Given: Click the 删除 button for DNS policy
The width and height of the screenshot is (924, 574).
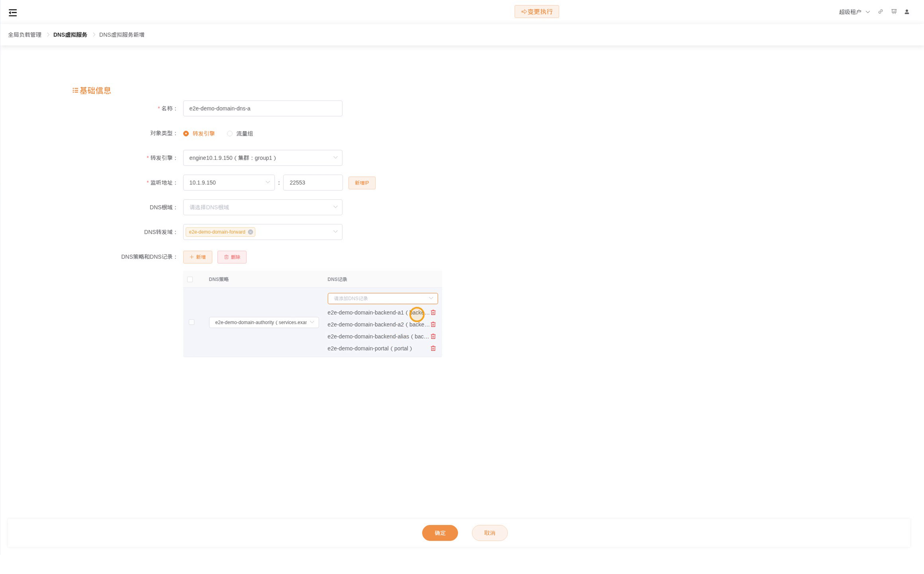Looking at the screenshot, I should [232, 257].
